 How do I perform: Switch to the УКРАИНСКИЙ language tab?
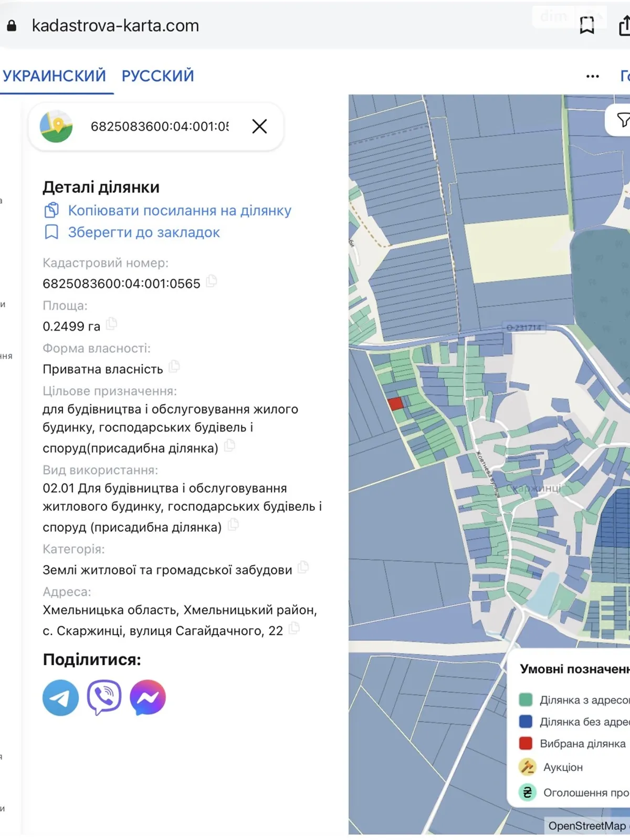[54, 76]
